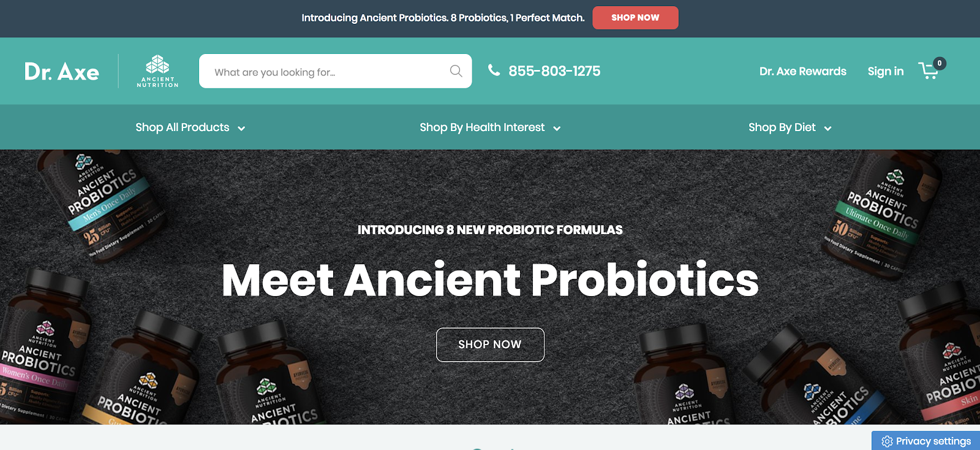Open the Ancient Nutrition logo link

(157, 71)
